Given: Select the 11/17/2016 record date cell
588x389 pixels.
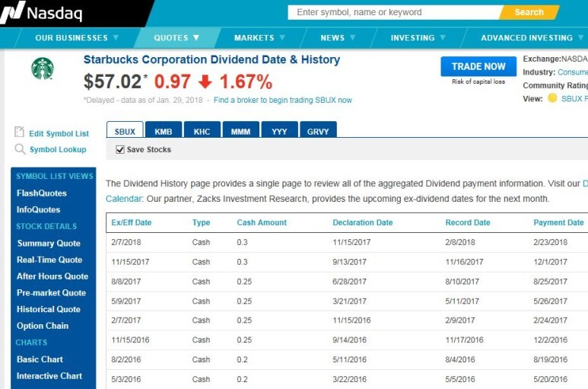Looking at the screenshot, I should (x=464, y=340).
